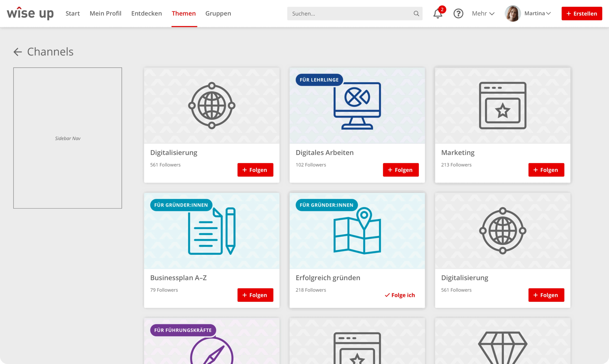This screenshot has width=609, height=364.
Task: Open the Marketing channel title
Action: [458, 152]
